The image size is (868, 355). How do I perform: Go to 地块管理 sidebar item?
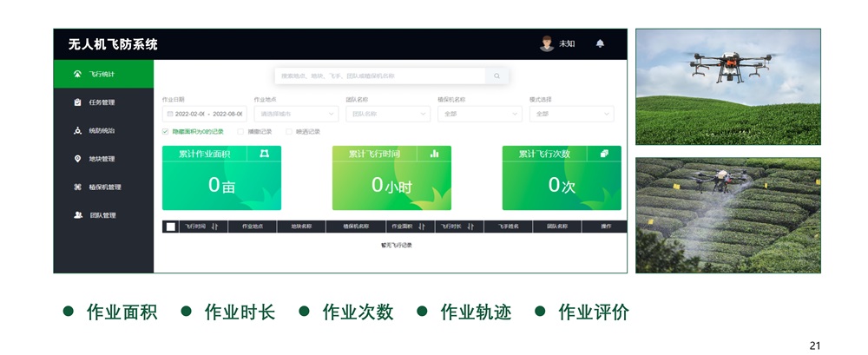102,159
